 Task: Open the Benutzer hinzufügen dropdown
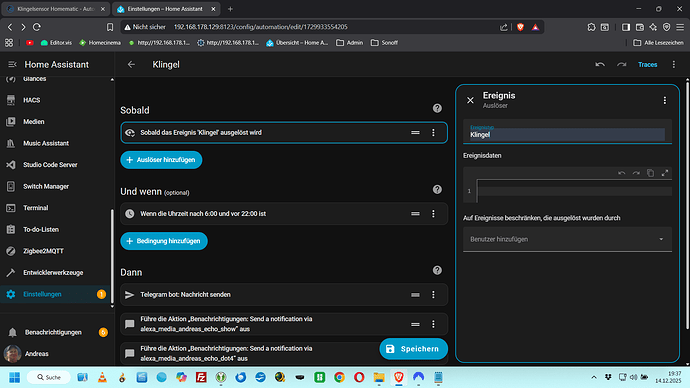click(567, 239)
